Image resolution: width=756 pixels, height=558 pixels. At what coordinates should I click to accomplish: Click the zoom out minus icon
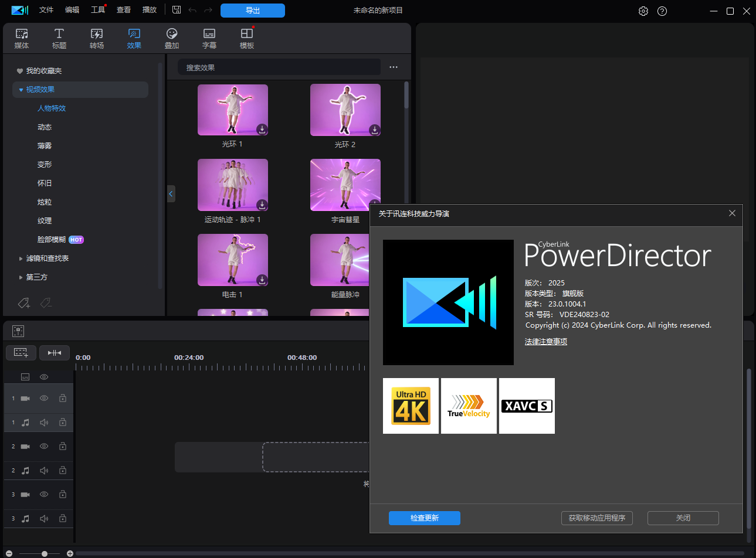point(9,553)
